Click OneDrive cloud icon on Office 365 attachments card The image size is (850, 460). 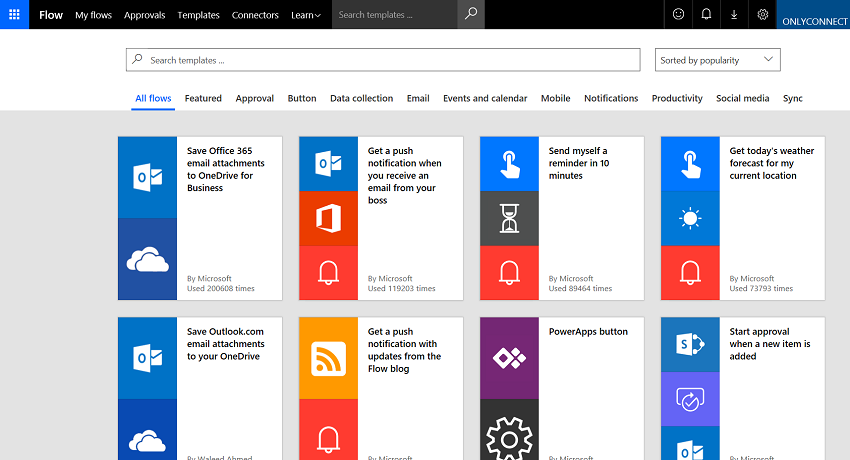147,259
